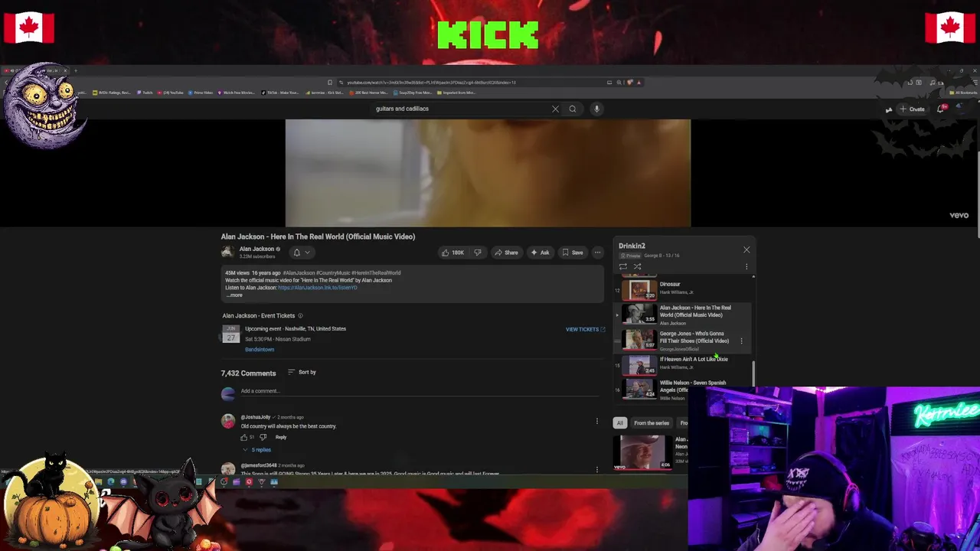Screen dimensions: 980x551
Task: Select the All filter chip
Action: (619, 422)
